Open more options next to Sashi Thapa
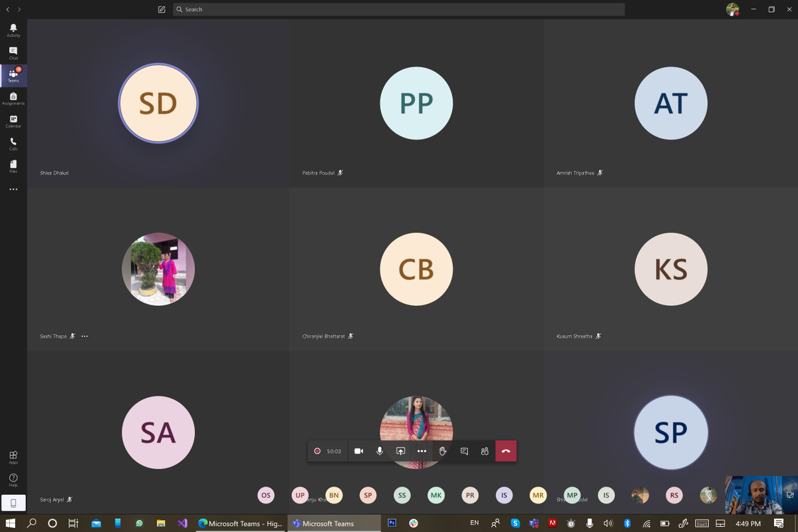The image size is (798, 532). point(84,336)
